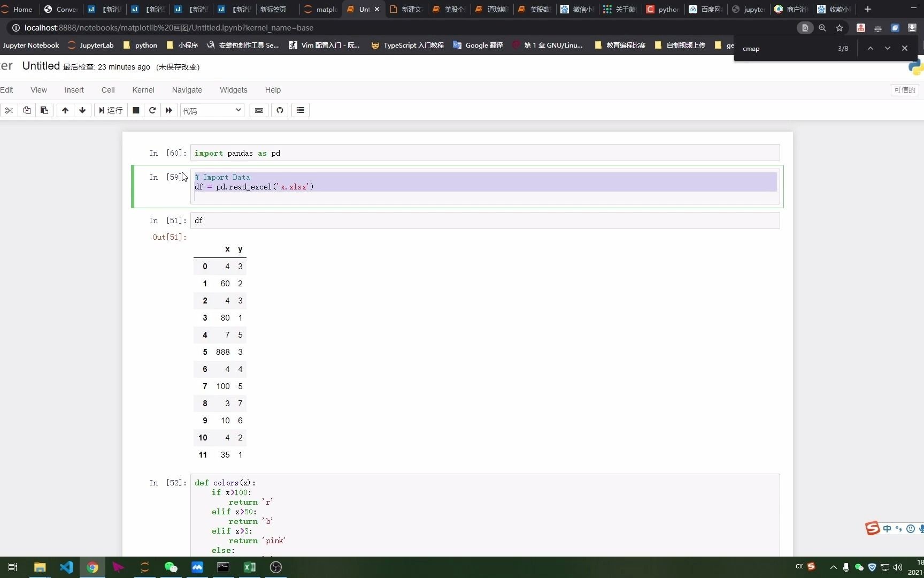Restart the kernel using the circular arrow
The image size is (924, 578).
[152, 110]
